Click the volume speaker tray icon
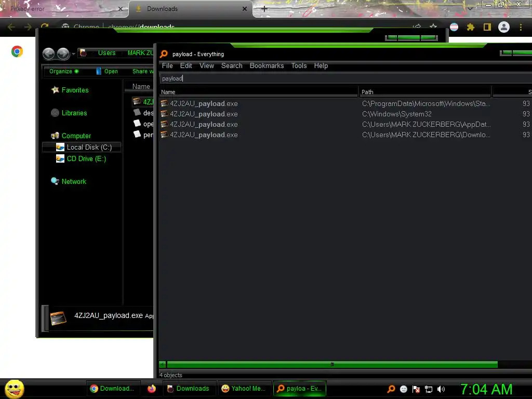This screenshot has height=399, width=532. (x=441, y=389)
